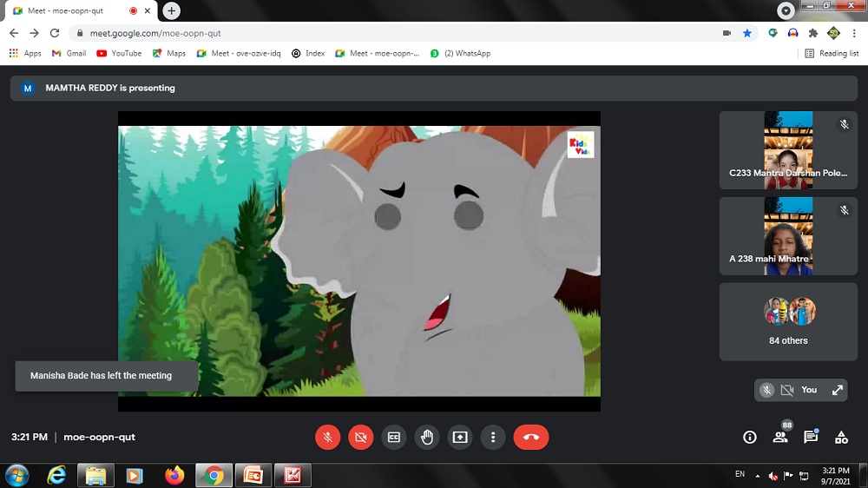Leave the call with red hang-up button
The height and width of the screenshot is (488, 868).
pyautogui.click(x=530, y=437)
